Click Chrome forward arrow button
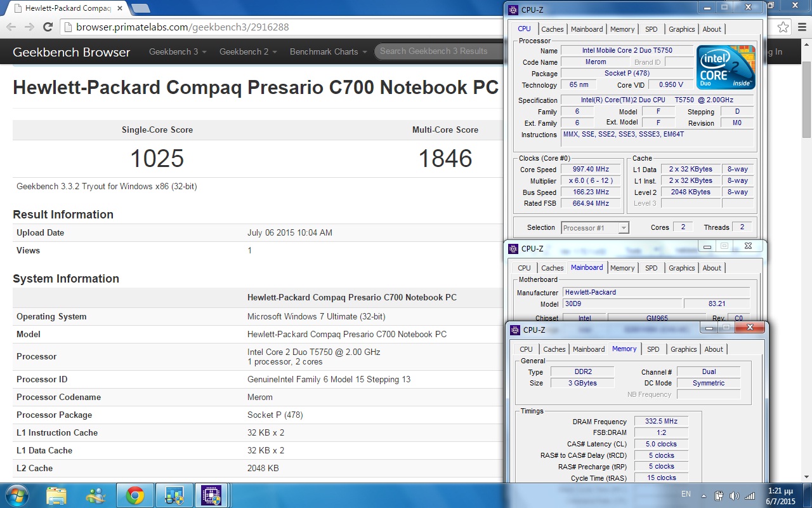Viewport: 812px width, 508px height. coord(29,27)
